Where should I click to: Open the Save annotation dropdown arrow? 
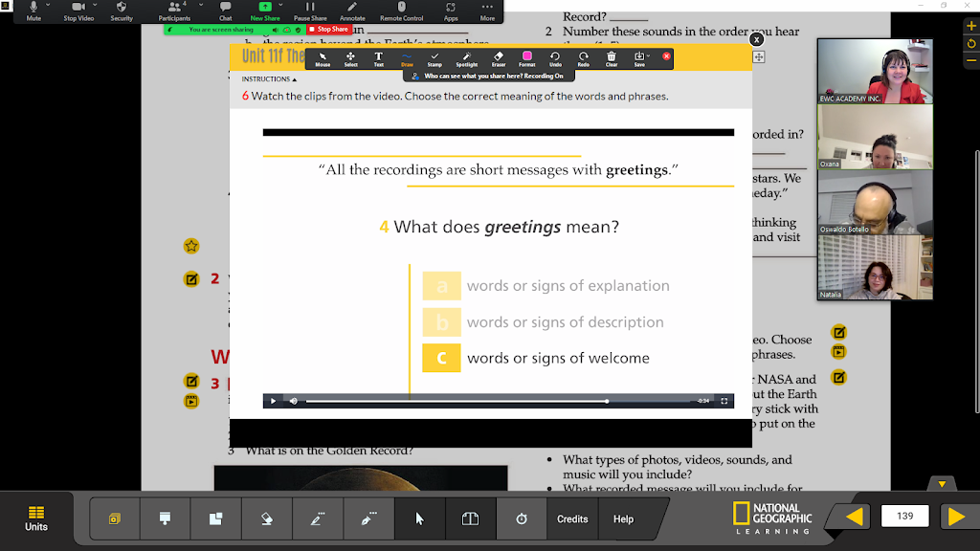(648, 56)
